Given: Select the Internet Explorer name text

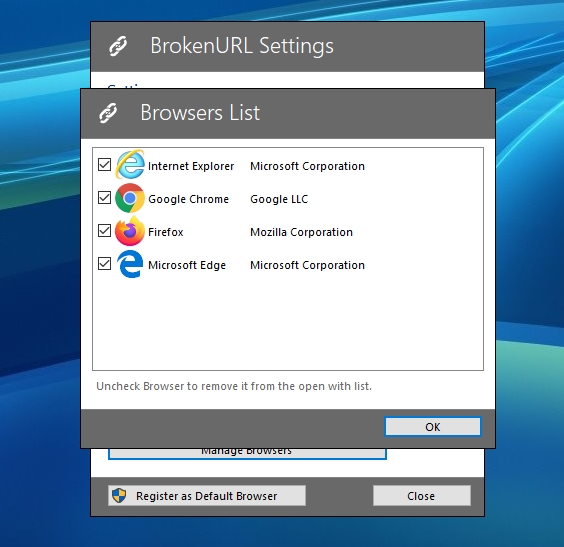Looking at the screenshot, I should (x=191, y=166).
